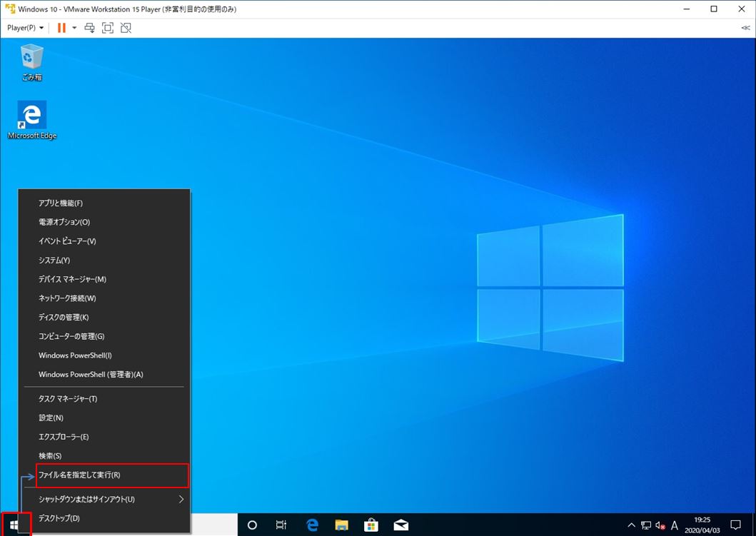Send Ctrl+Alt+Del to the VM
This screenshot has height=536, width=756.
point(90,28)
